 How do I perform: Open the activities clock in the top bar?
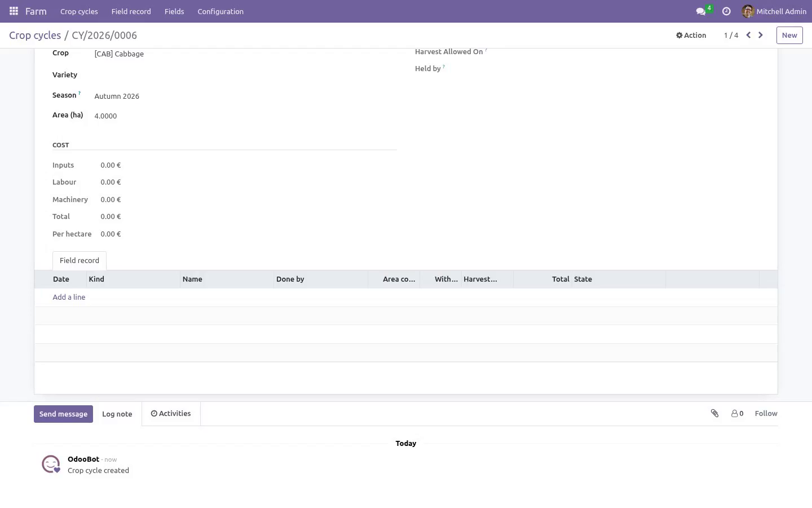click(x=726, y=11)
